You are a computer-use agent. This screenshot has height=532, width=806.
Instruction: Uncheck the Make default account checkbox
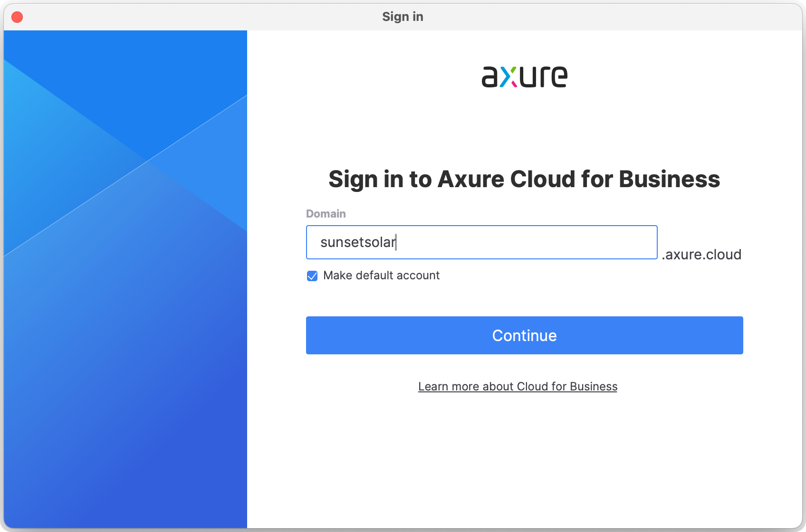[312, 276]
